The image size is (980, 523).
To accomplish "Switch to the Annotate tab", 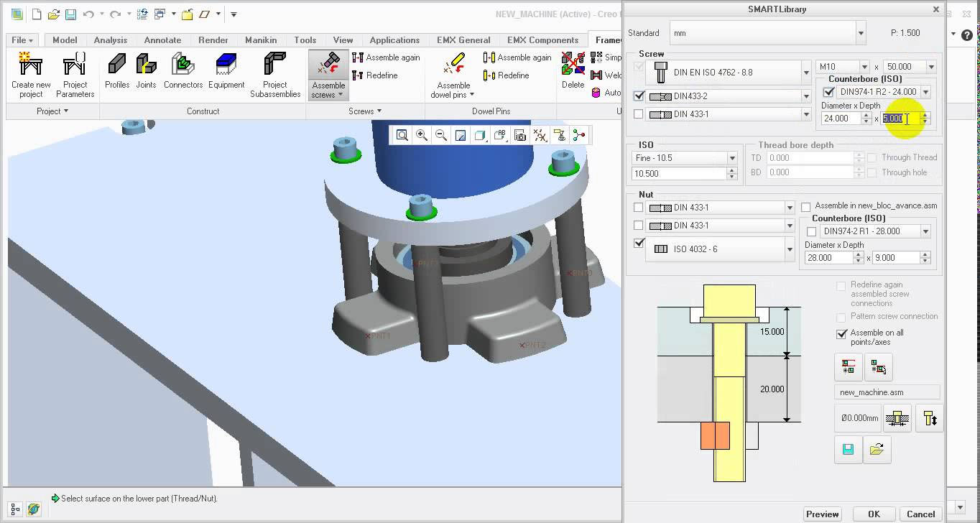I will [162, 40].
